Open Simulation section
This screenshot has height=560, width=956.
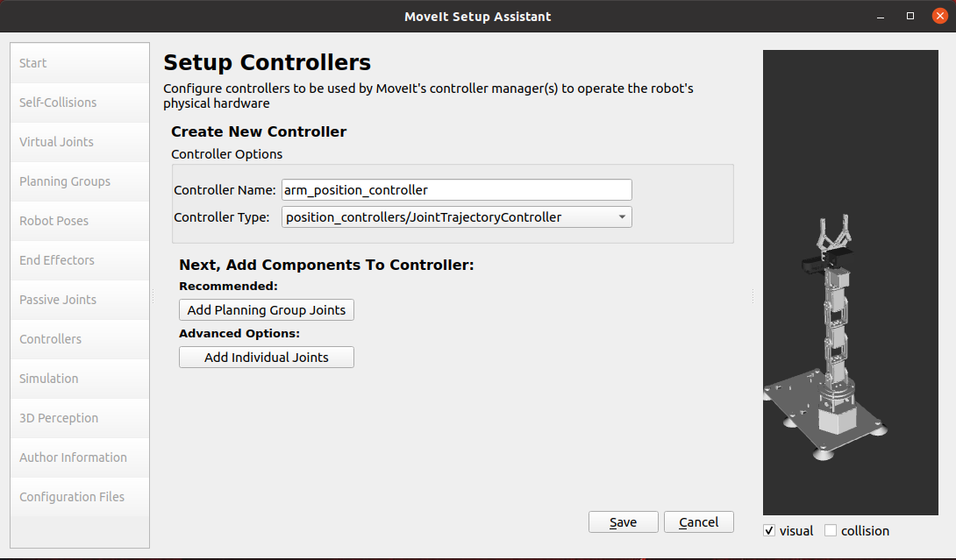80,379
